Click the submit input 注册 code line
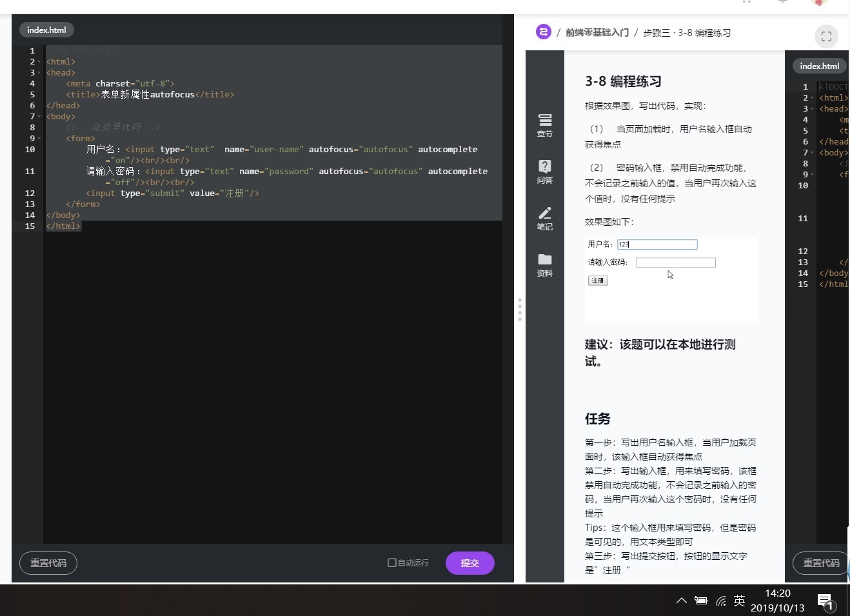The height and width of the screenshot is (616, 850). (172, 194)
